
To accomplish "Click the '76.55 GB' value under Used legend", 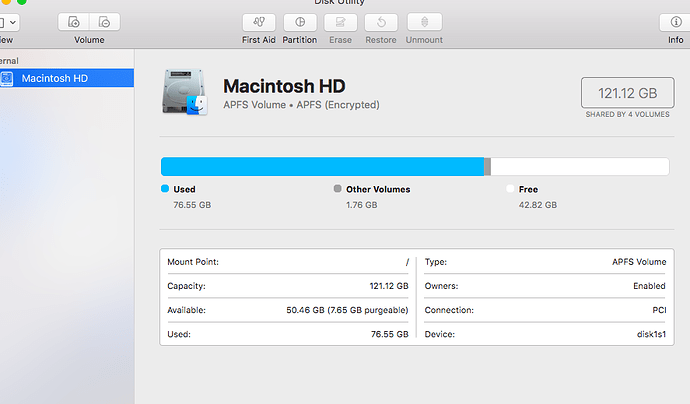I will 192,205.
